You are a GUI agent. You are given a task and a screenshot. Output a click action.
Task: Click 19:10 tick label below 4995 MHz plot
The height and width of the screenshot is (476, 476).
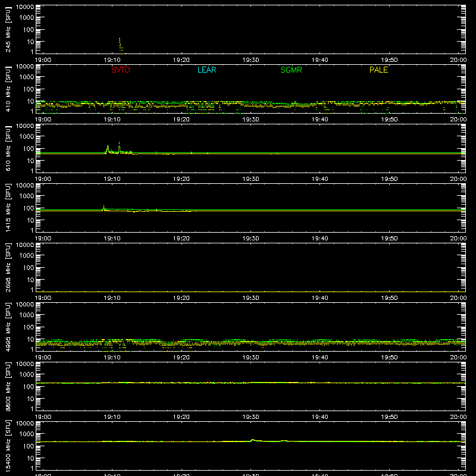click(112, 358)
